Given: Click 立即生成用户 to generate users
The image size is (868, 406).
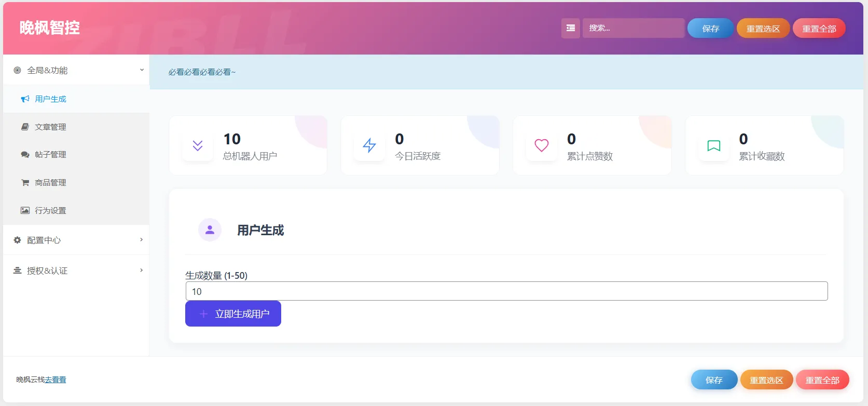Looking at the screenshot, I should (x=233, y=314).
